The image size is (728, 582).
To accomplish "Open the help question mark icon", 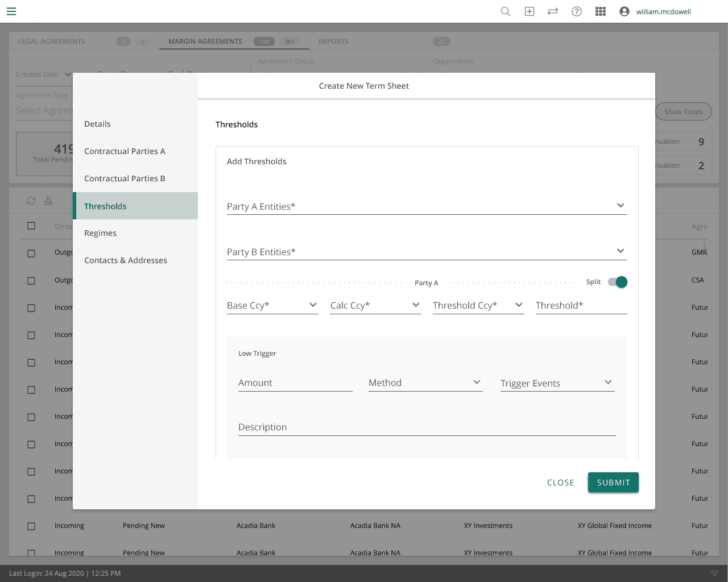I will pos(577,11).
